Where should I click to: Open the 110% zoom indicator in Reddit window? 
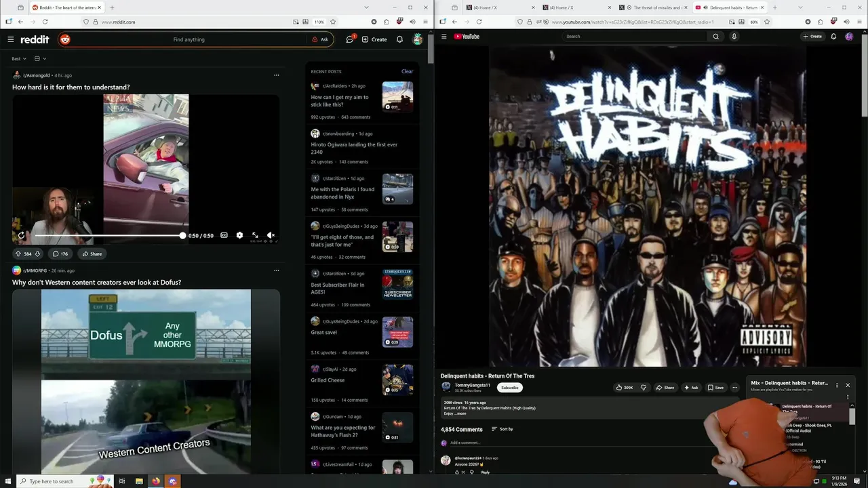click(x=319, y=22)
